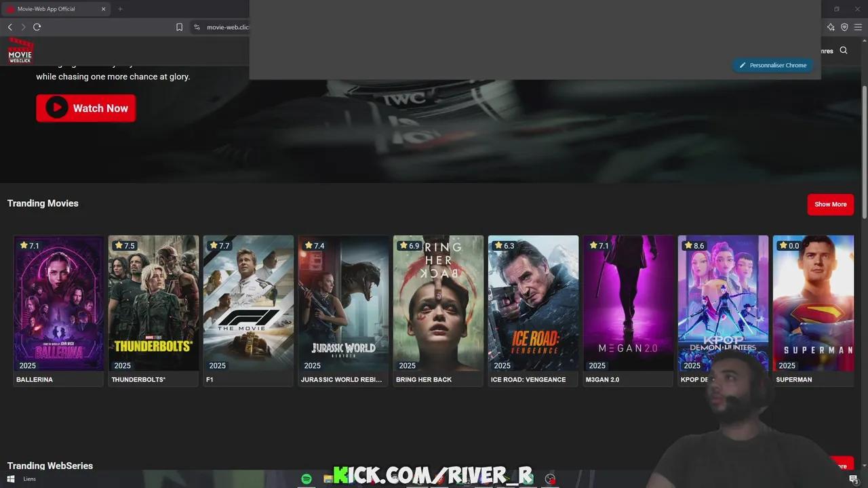Open a new browser tab

tap(120, 9)
